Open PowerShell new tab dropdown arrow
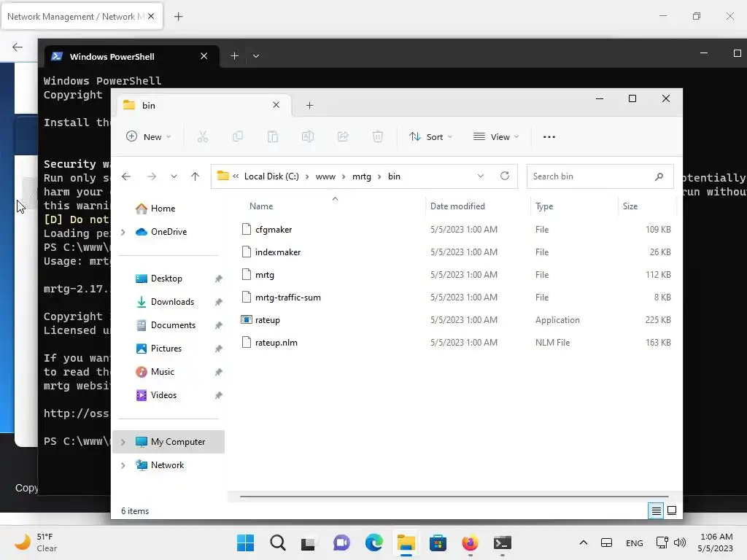Viewport: 747px width, 560px height. pyautogui.click(x=256, y=56)
